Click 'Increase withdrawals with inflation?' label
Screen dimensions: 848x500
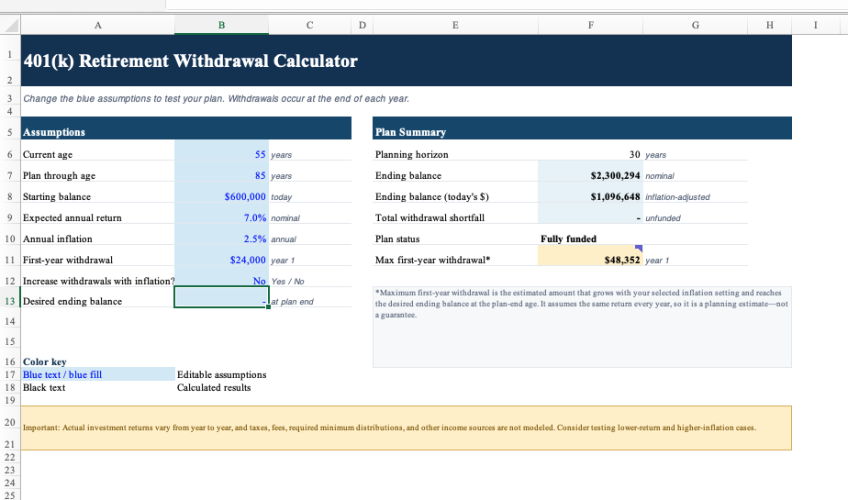pos(99,281)
